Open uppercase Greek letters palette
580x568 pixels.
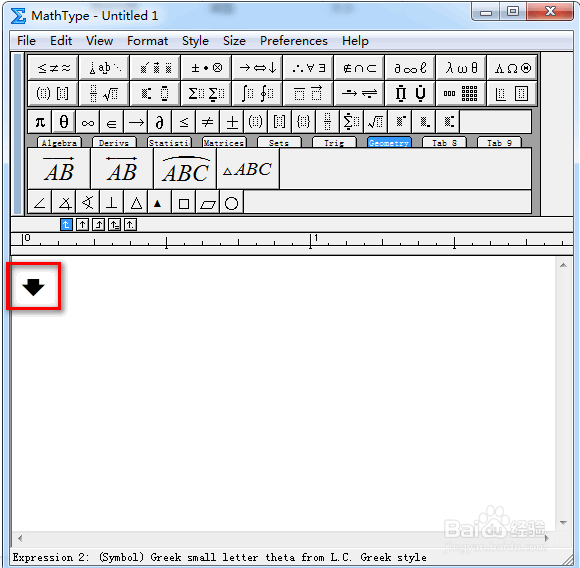(x=512, y=68)
